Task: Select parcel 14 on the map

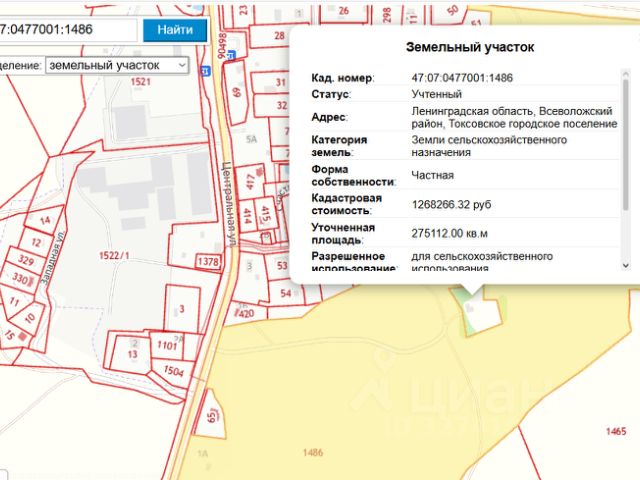Action: coord(45,221)
